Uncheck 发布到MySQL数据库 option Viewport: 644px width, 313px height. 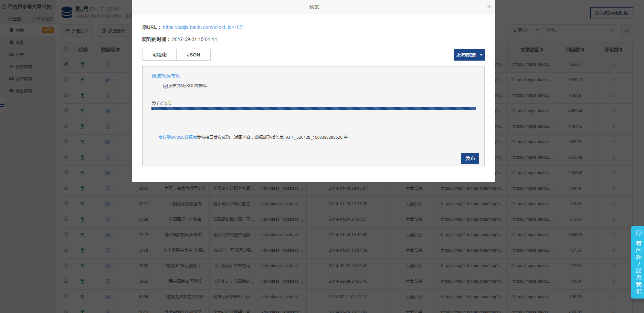tap(166, 86)
